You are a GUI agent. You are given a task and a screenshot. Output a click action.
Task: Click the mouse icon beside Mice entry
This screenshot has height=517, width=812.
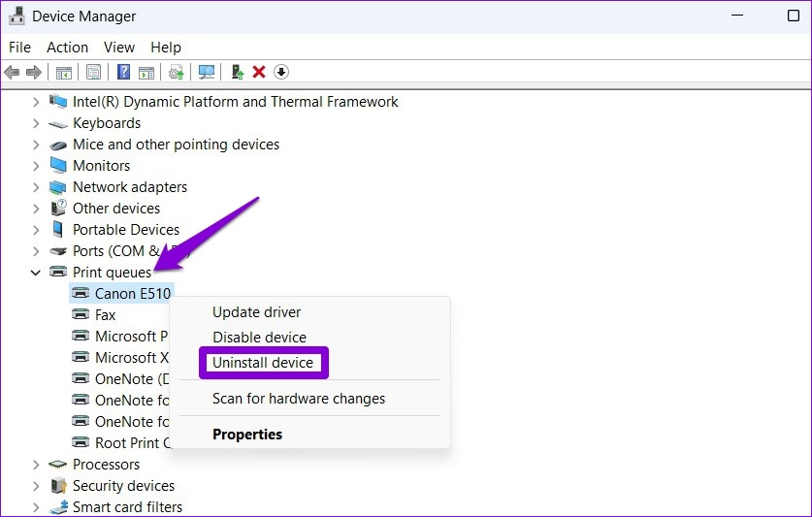58,145
